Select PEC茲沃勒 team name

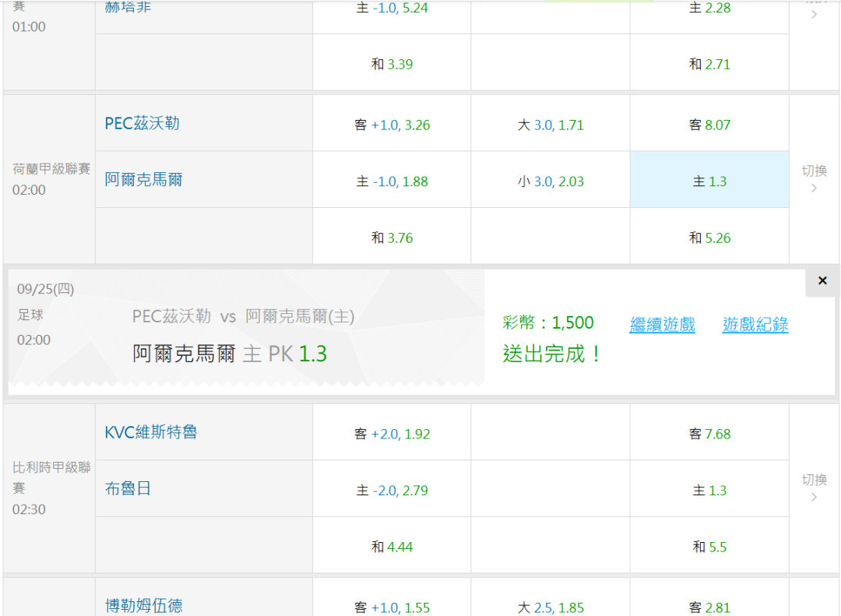point(143,123)
